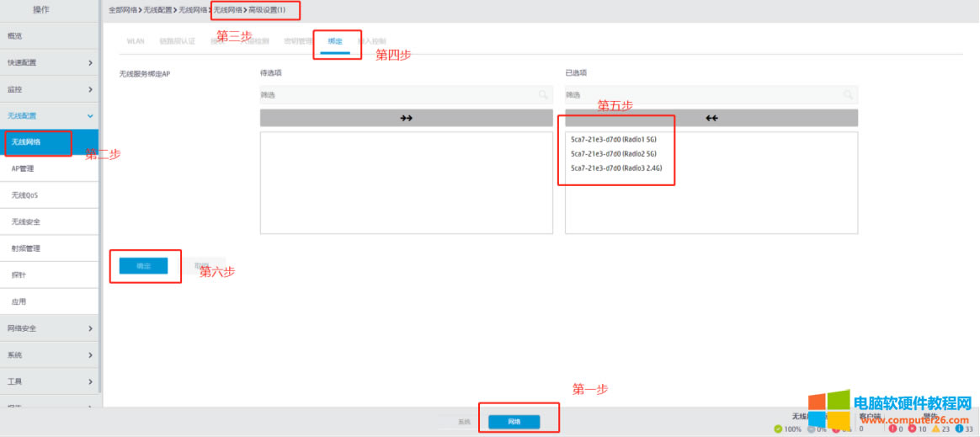Click the 系统 view button at bottom
The image size is (980, 437).
click(x=463, y=422)
